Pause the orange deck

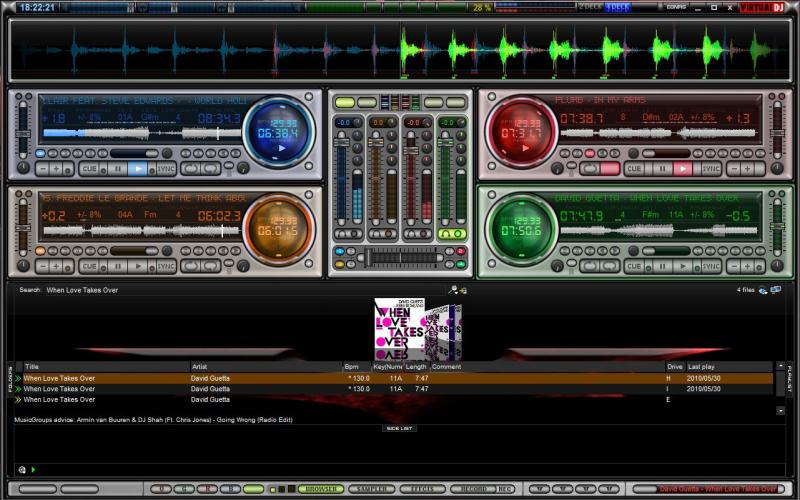point(118,266)
